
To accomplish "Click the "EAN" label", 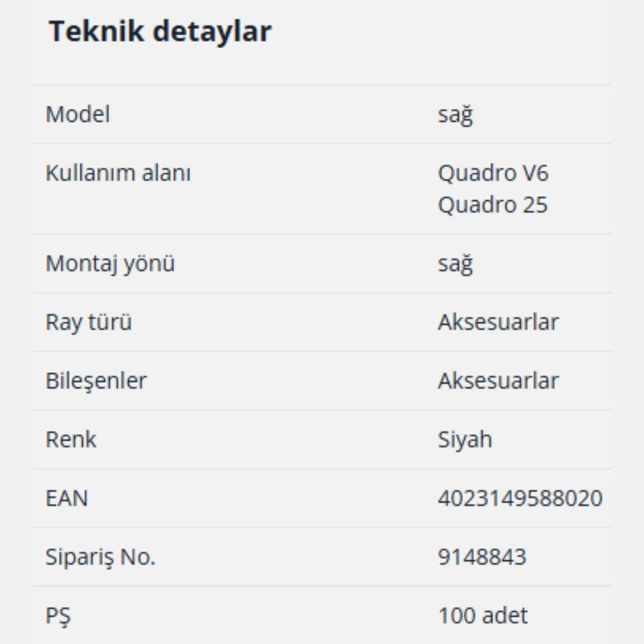I will (67, 498).
